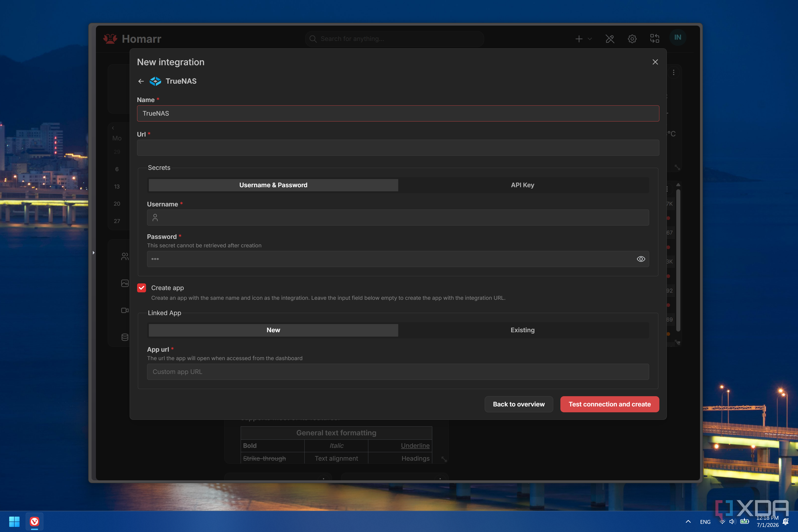Expand the browser side panel arrow
This screenshot has width=798, height=532.
click(93, 252)
